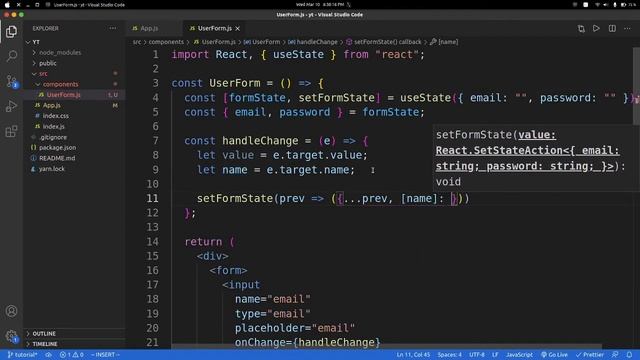Click the handleChange breadcrumb

313,42
